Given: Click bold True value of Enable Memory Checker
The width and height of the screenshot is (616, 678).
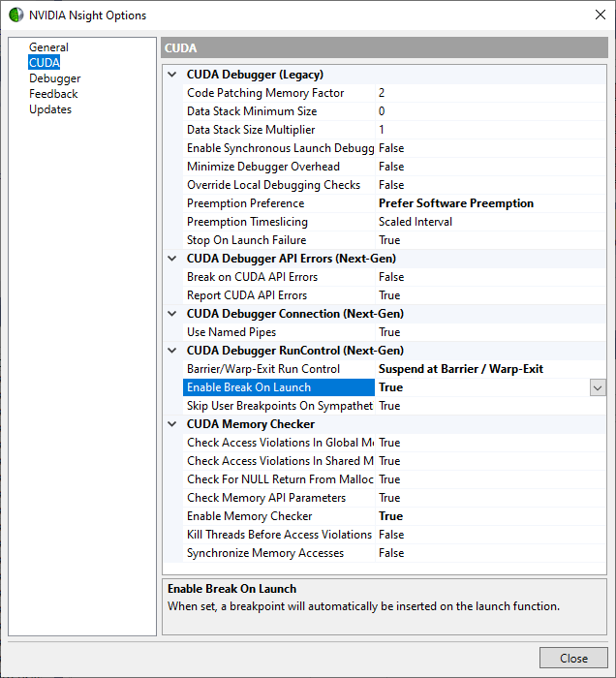Looking at the screenshot, I should tap(490, 516).
